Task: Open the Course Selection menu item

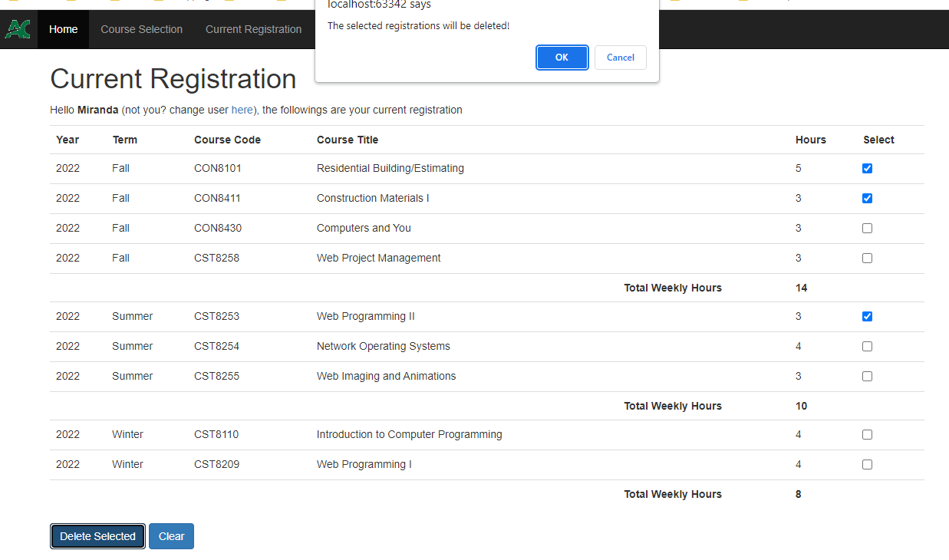Action: coord(141,29)
